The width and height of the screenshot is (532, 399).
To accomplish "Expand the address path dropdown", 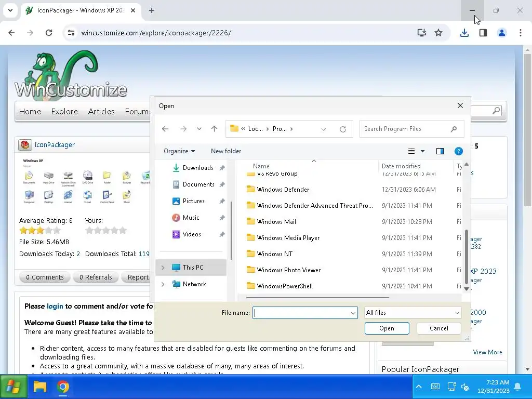I will point(323,129).
